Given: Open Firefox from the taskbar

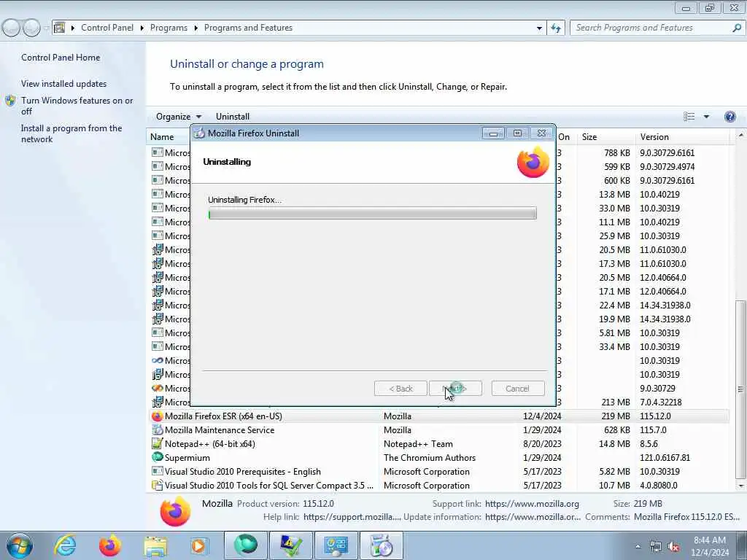Looking at the screenshot, I should tap(110, 545).
